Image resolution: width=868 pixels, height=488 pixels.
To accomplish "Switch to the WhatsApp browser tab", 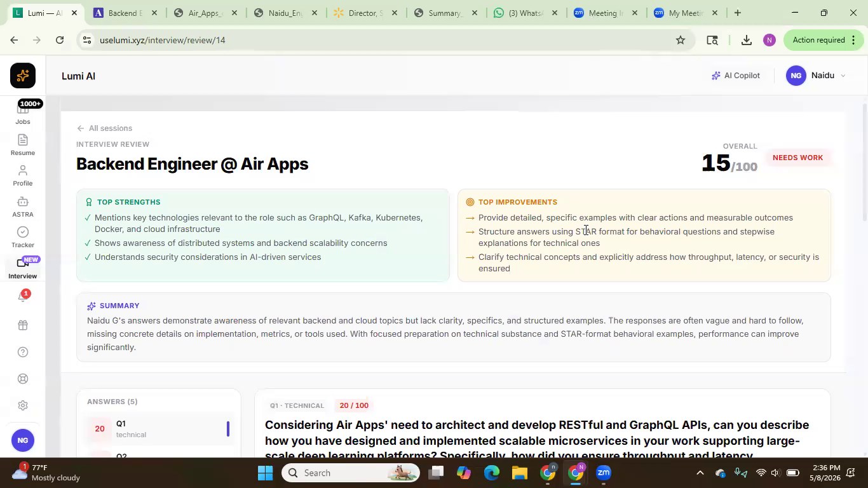I will click(525, 13).
